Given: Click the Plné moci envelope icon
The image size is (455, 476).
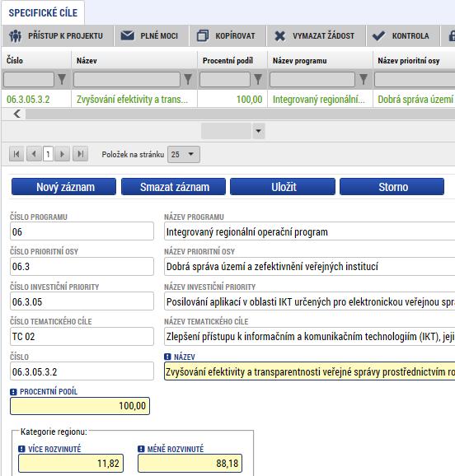Looking at the screenshot, I should tap(128, 35).
